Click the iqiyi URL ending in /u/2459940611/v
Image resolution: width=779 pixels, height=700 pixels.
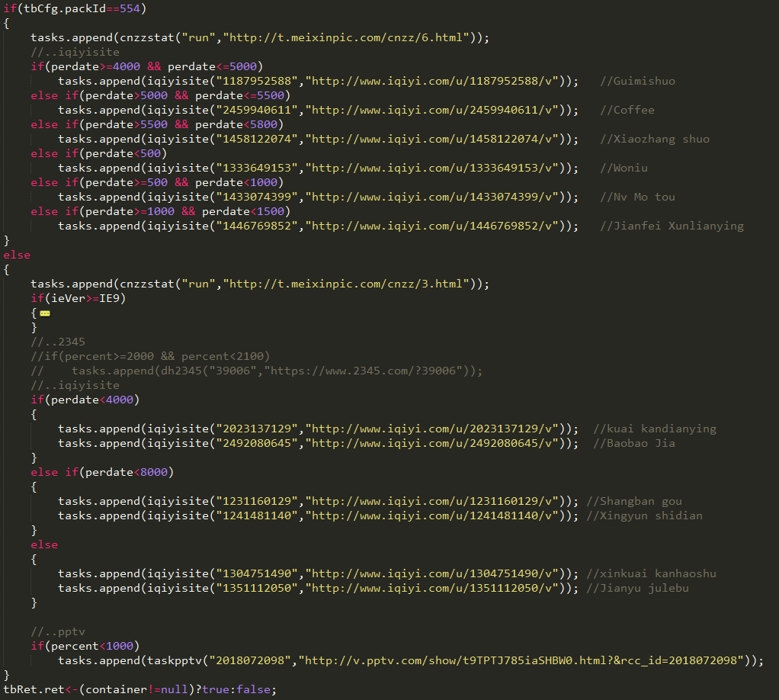[x=431, y=110]
